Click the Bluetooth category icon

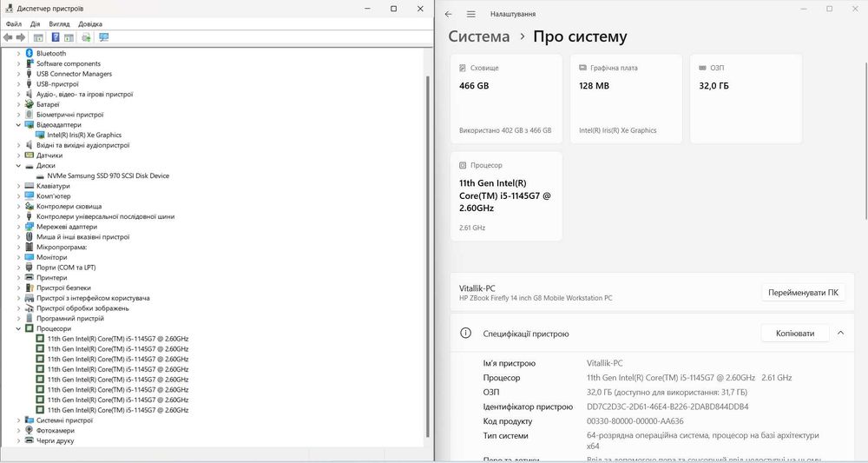click(x=30, y=53)
